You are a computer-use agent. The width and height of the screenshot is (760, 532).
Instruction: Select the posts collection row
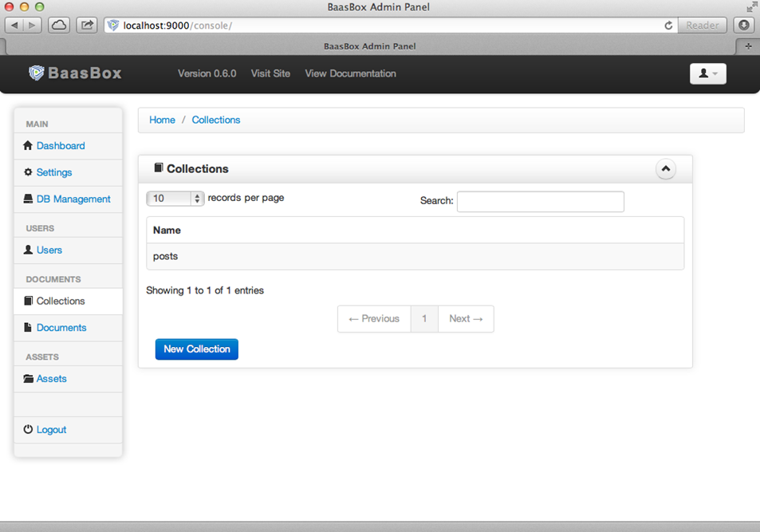tap(415, 256)
